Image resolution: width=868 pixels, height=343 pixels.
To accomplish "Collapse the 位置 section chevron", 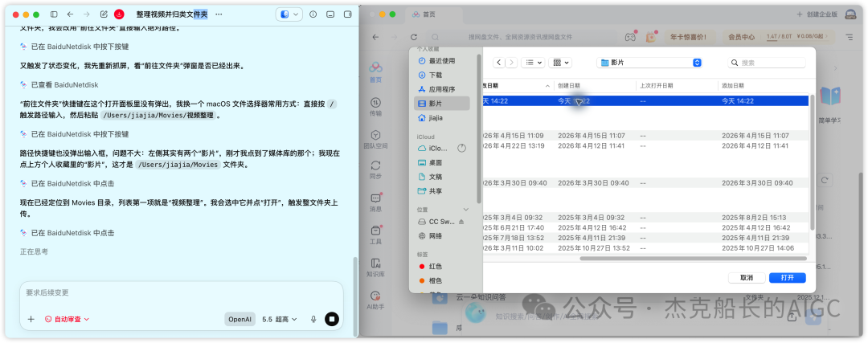I will coord(465,210).
